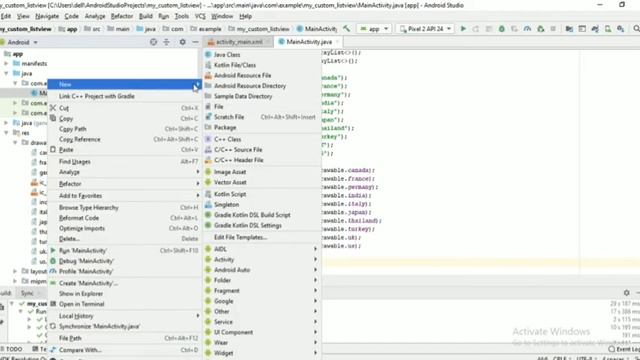This screenshot has height=360, width=640.
Task: Click the Profile app icon in toolbar
Action: click(x=527, y=29)
